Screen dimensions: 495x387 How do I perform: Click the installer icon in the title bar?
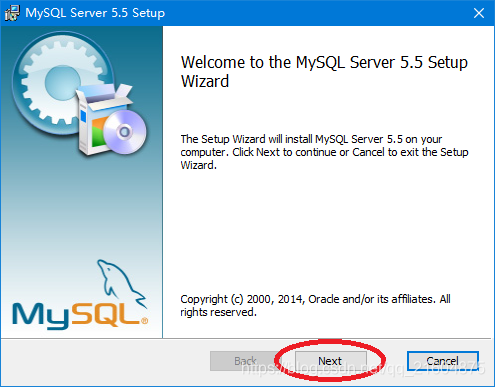click(x=12, y=13)
